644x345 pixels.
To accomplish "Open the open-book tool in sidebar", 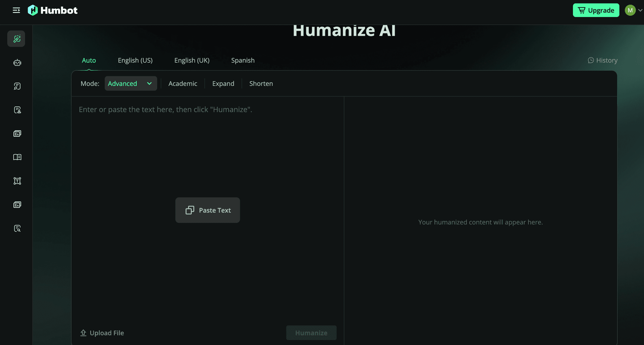I will click(x=16, y=157).
